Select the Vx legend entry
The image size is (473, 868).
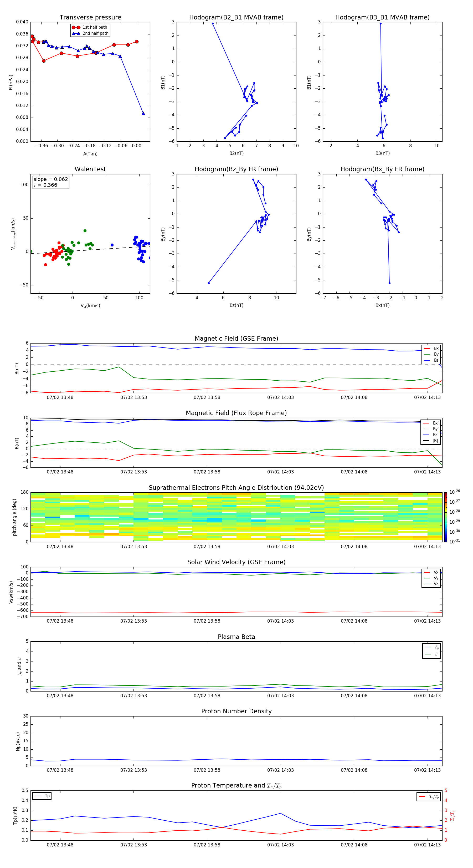431,572
